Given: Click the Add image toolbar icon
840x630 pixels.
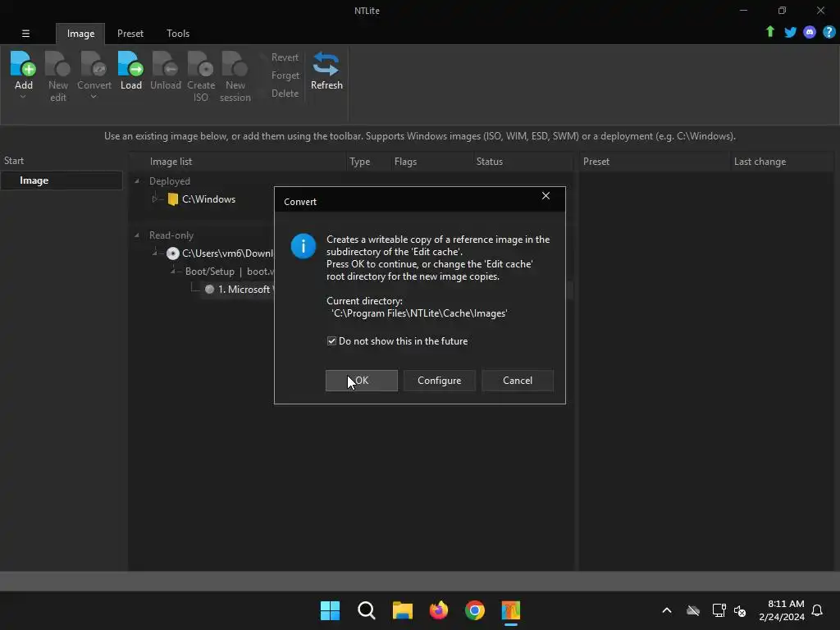Looking at the screenshot, I should click(23, 64).
